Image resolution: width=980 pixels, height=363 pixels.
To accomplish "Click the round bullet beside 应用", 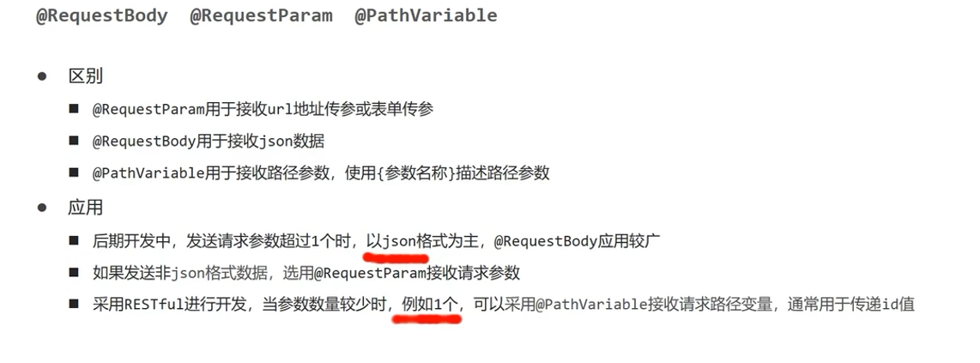I will point(43,208).
